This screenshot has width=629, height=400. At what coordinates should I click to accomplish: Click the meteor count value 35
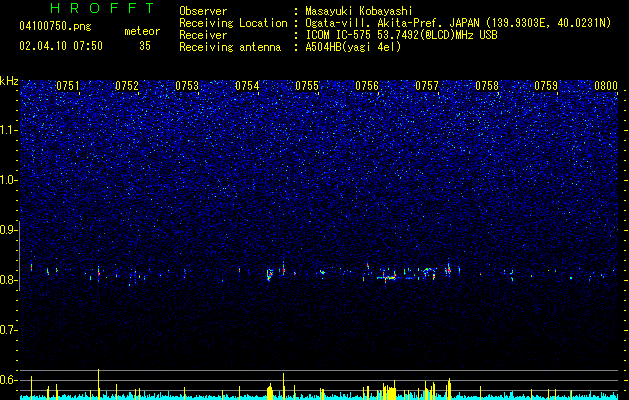pos(145,46)
